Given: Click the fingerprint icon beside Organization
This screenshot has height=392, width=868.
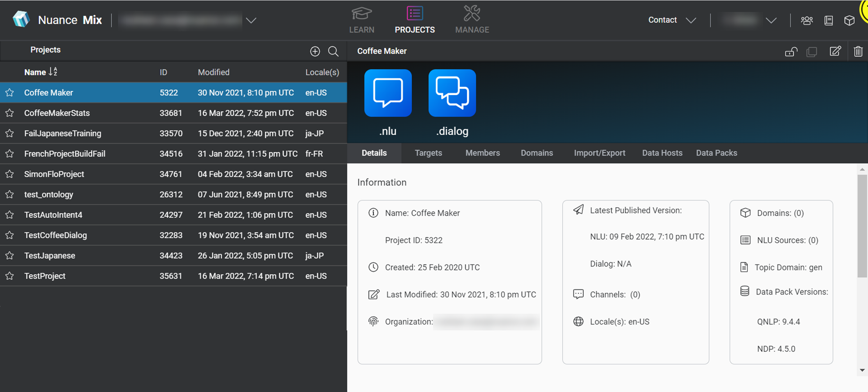Looking at the screenshot, I should point(373,321).
